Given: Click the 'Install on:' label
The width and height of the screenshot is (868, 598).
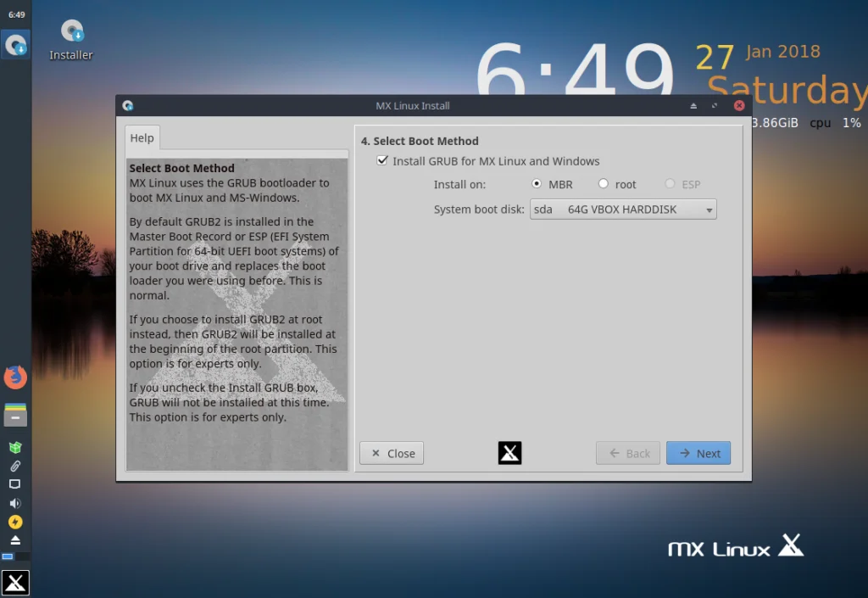Looking at the screenshot, I should [x=459, y=184].
